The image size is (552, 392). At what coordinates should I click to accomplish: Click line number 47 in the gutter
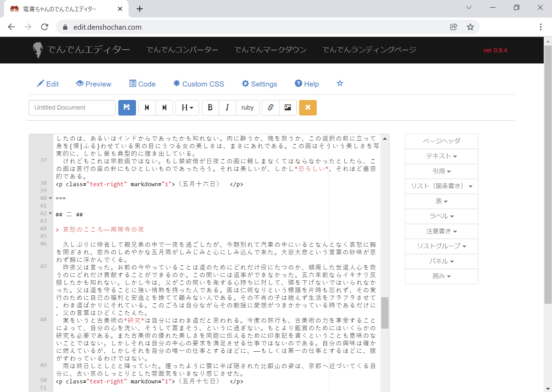point(43,267)
